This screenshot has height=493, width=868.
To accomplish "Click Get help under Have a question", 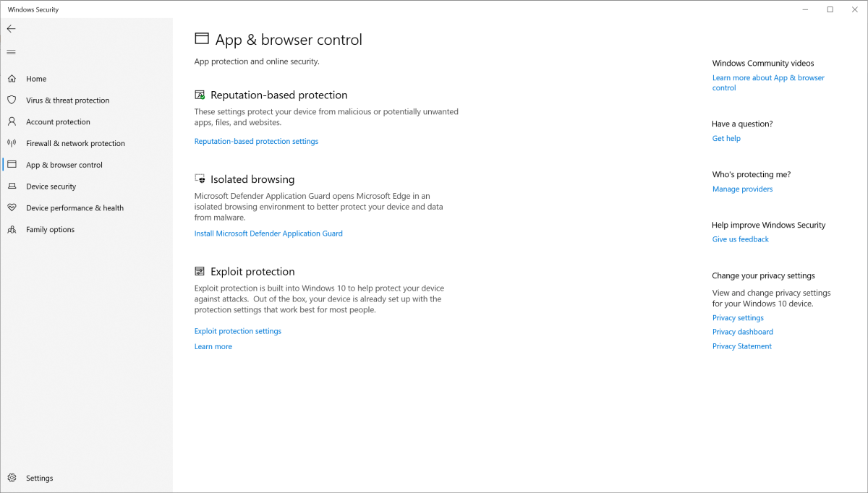I will point(726,138).
